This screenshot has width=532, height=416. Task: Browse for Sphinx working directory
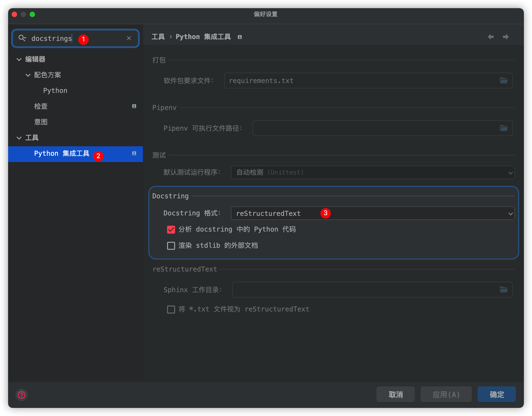click(504, 290)
